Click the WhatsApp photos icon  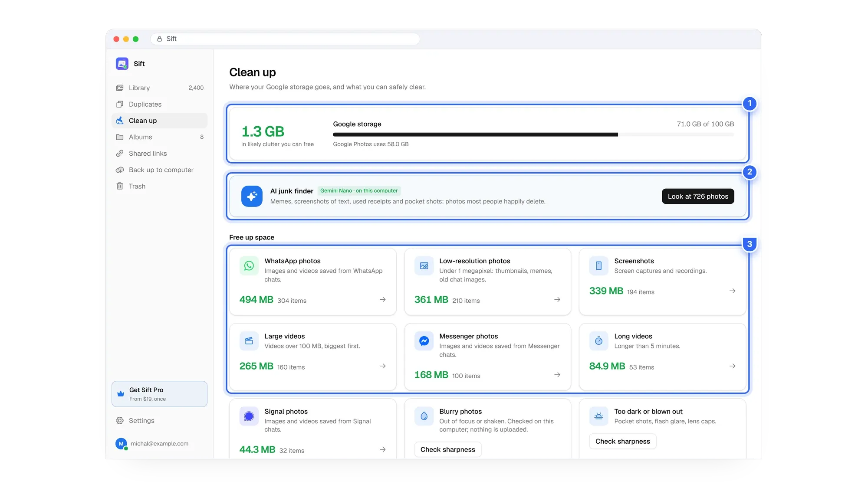click(x=249, y=265)
